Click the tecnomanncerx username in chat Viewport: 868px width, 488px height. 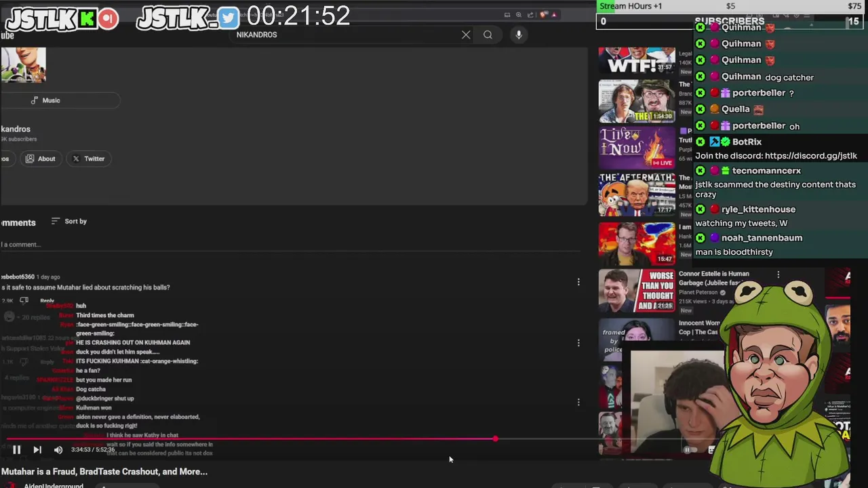(766, 171)
